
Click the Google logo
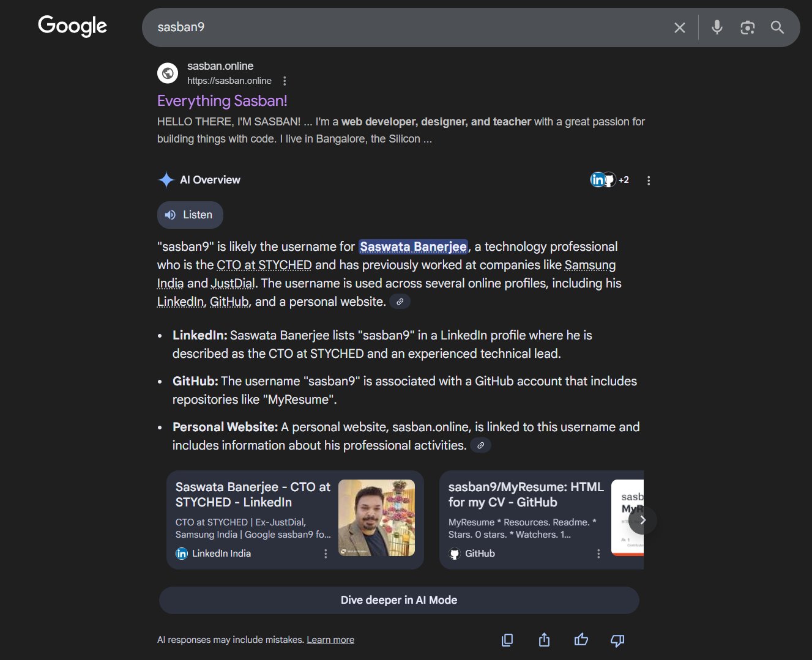point(72,26)
